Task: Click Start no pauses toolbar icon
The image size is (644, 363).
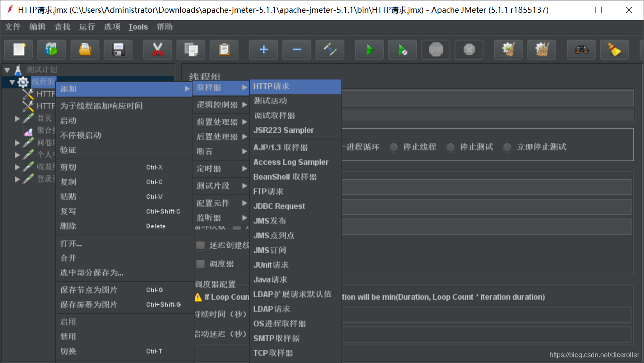Action: (403, 49)
